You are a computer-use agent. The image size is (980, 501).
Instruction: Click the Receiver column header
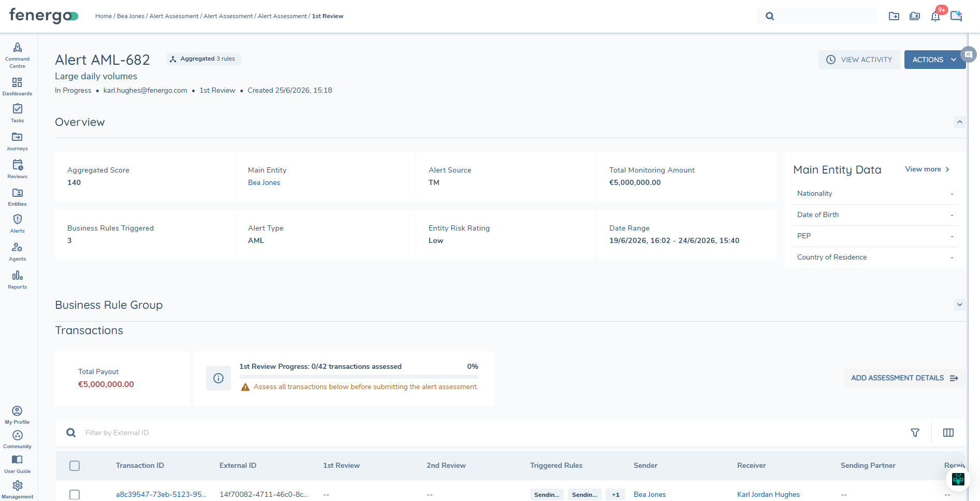click(751, 465)
